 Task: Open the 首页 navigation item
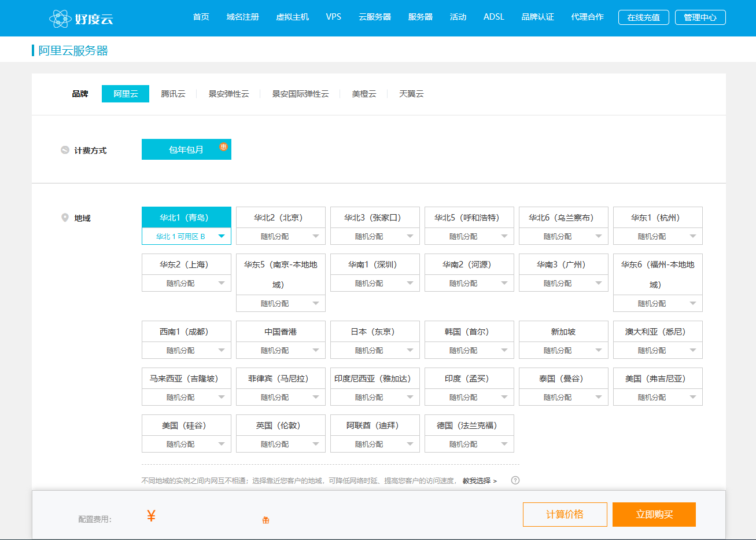201,17
